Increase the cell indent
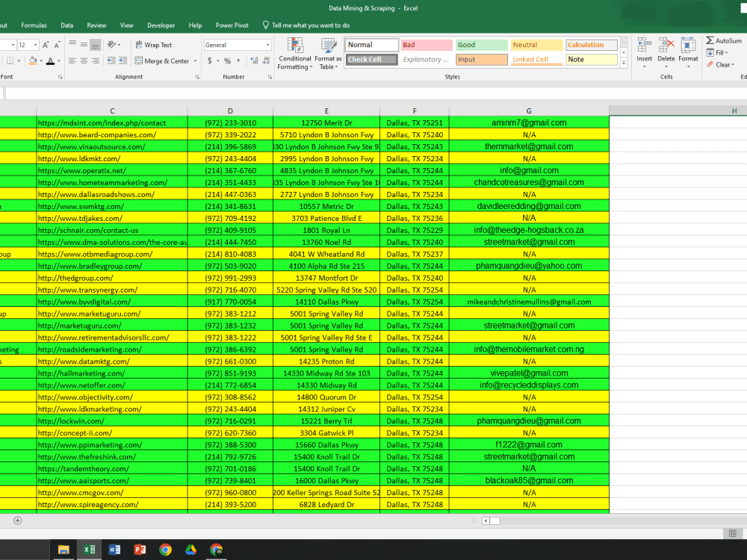 click(x=123, y=60)
